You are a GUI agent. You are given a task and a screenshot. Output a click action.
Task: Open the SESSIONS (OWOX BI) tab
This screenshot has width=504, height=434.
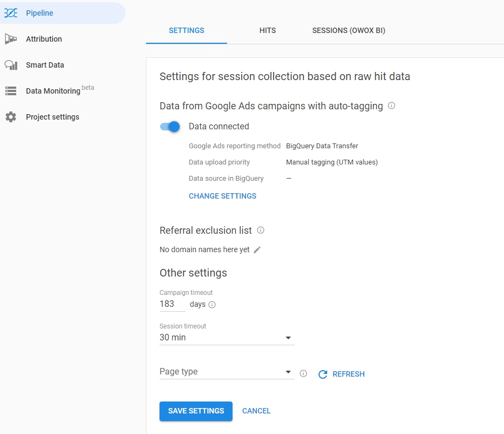[348, 30]
